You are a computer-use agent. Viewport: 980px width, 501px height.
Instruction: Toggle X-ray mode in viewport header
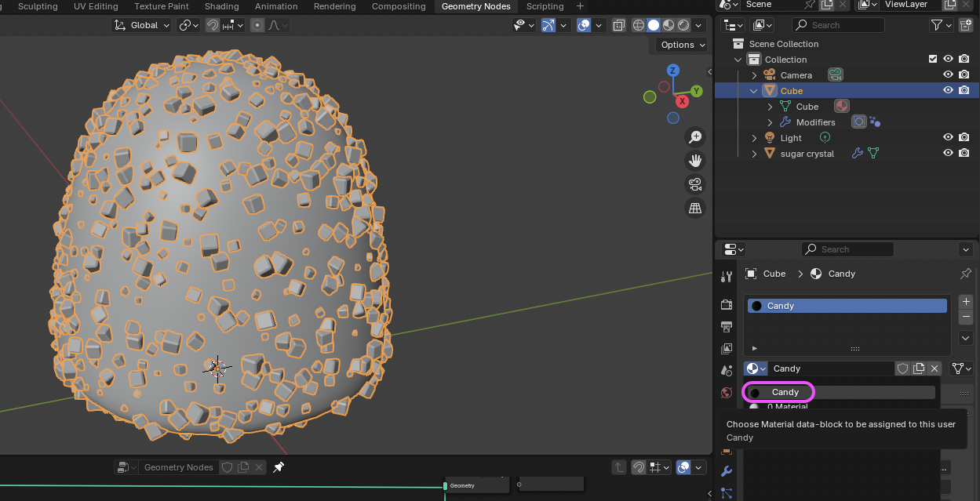618,25
